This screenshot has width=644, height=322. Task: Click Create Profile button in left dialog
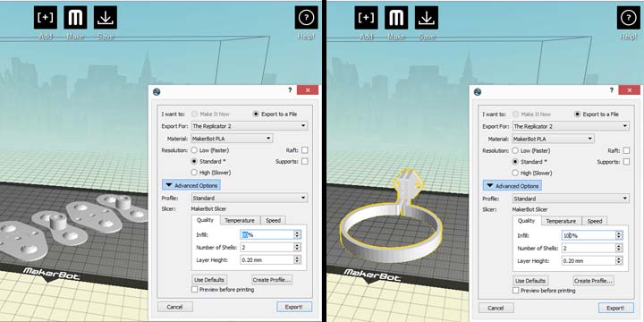(x=272, y=280)
